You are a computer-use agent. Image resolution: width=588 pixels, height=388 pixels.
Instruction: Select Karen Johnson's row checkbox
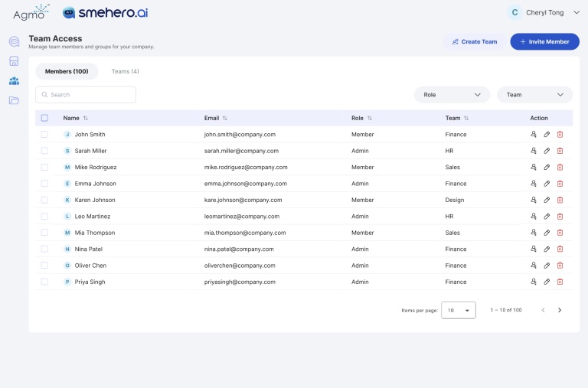pos(44,200)
